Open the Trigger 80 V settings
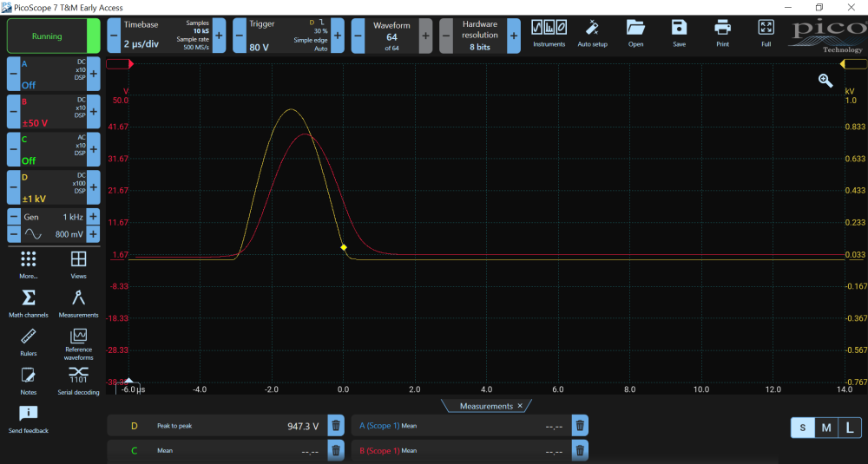The height and width of the screenshot is (464, 868). click(288, 36)
